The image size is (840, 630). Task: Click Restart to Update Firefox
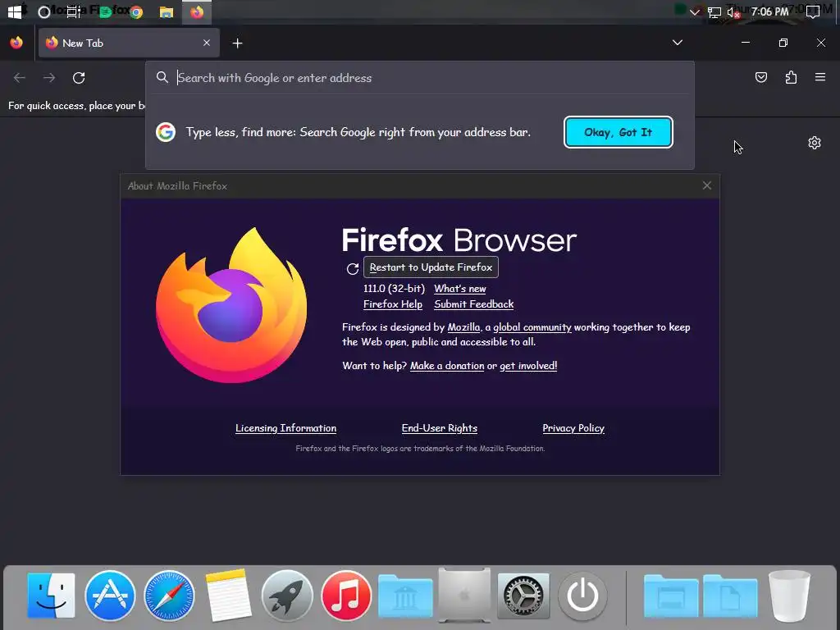pos(431,267)
